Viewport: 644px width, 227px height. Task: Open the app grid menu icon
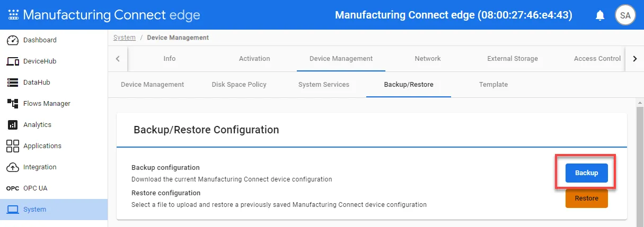13,15
